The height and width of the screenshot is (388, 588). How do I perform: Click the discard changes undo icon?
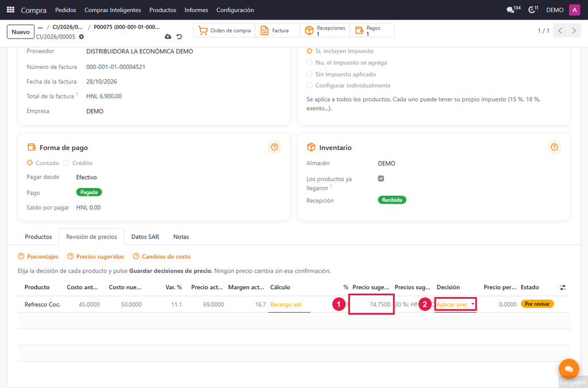coord(179,36)
